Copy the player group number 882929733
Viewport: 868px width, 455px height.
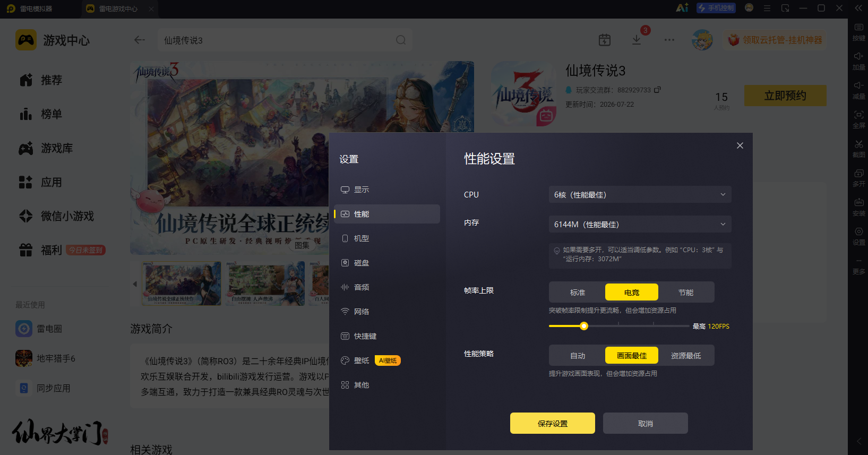click(657, 90)
